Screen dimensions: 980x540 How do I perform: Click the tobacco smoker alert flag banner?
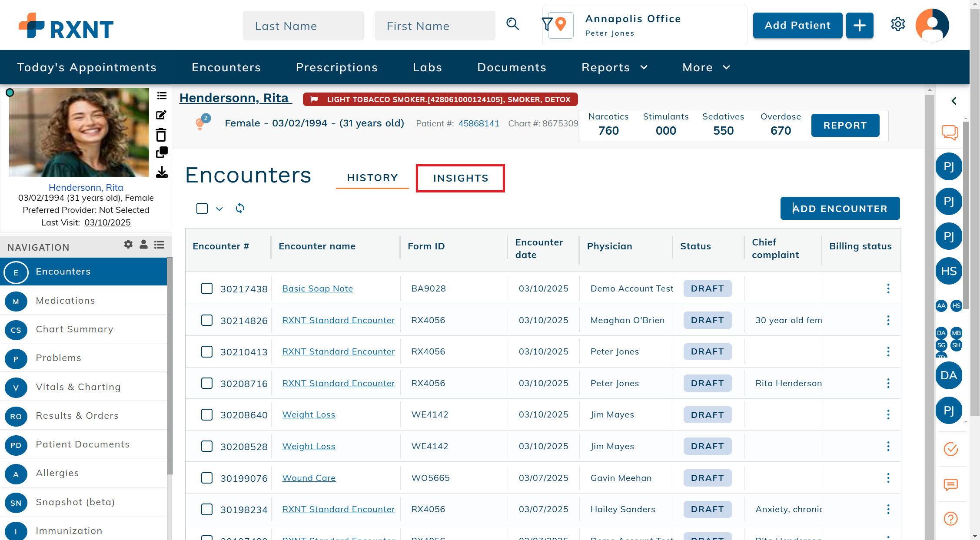tap(440, 99)
